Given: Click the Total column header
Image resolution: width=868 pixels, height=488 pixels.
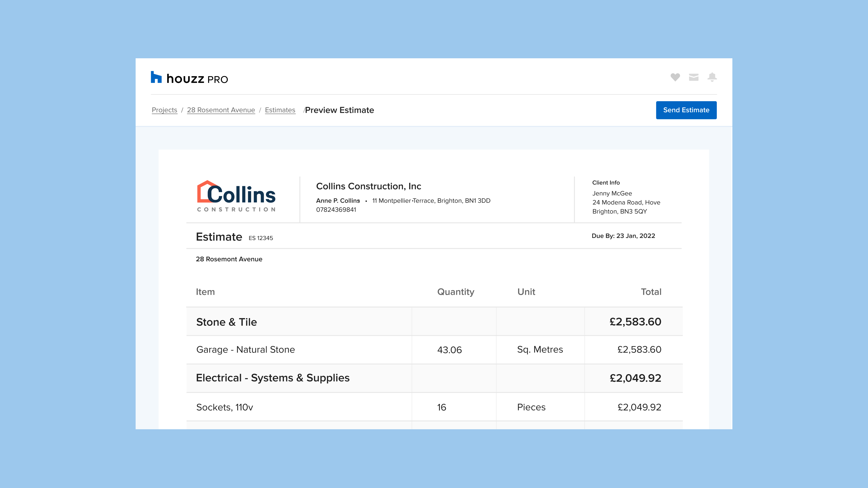Looking at the screenshot, I should [651, 292].
